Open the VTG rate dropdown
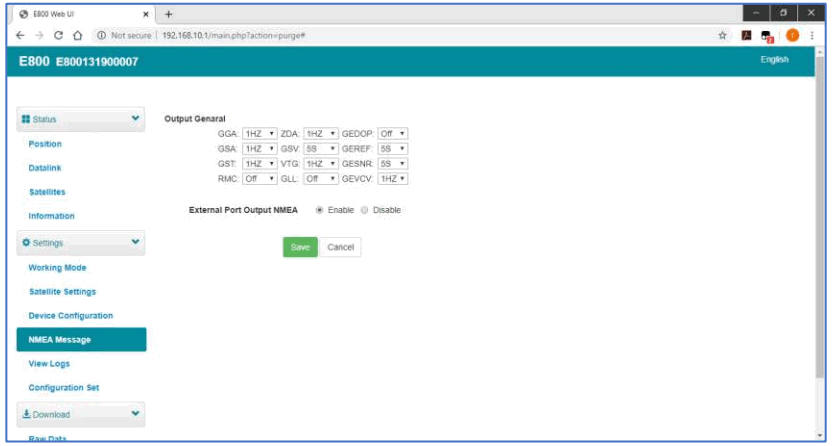 point(321,164)
